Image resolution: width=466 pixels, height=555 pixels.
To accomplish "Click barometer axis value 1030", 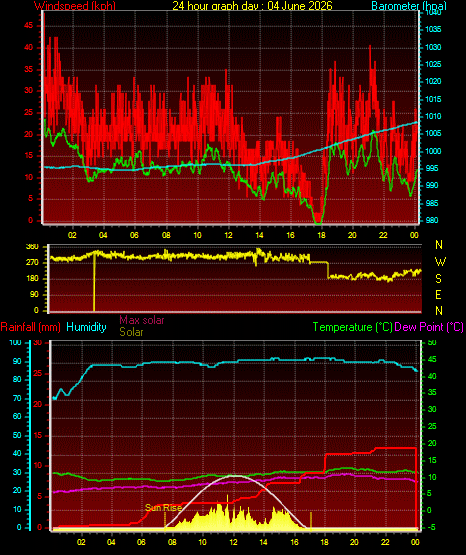I will (433, 47).
